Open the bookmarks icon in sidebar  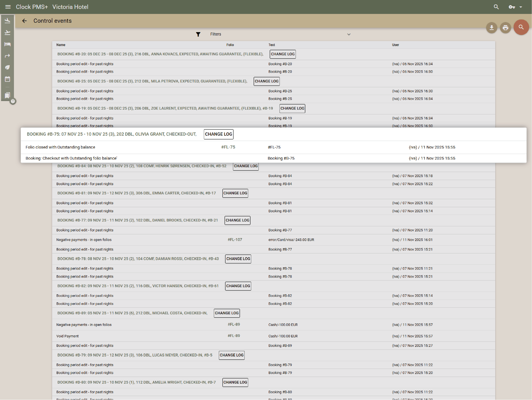7,95
